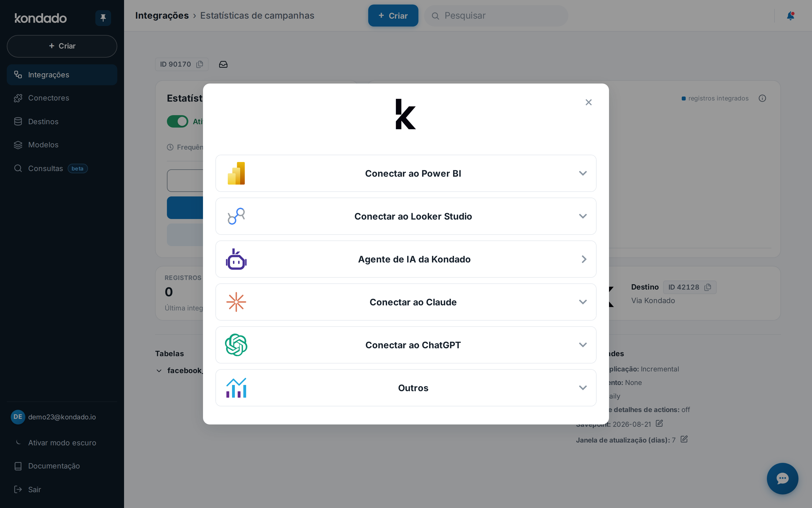Open Integrações in sidebar
This screenshot has width=812, height=508.
[62, 75]
